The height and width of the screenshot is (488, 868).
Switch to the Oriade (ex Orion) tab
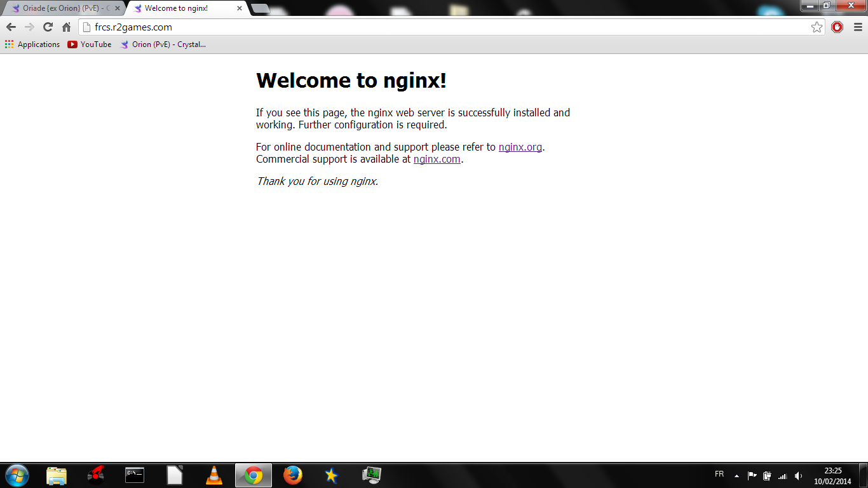tap(64, 9)
